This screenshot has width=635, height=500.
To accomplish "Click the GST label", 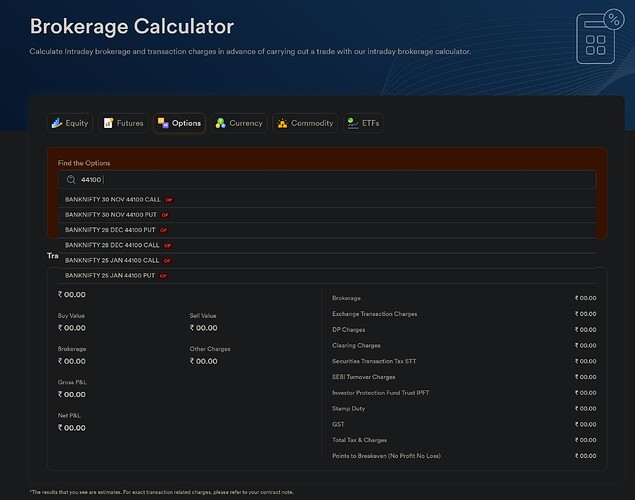I will pyautogui.click(x=338, y=424).
